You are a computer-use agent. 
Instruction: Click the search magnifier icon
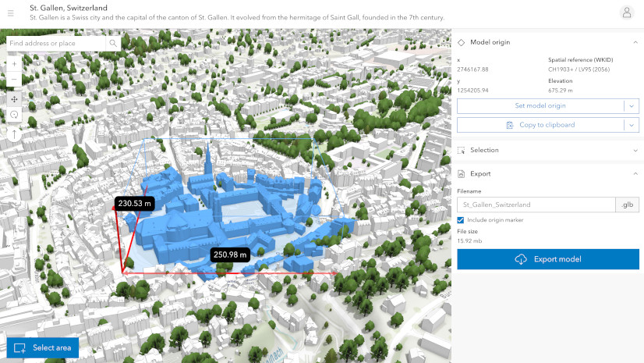113,43
